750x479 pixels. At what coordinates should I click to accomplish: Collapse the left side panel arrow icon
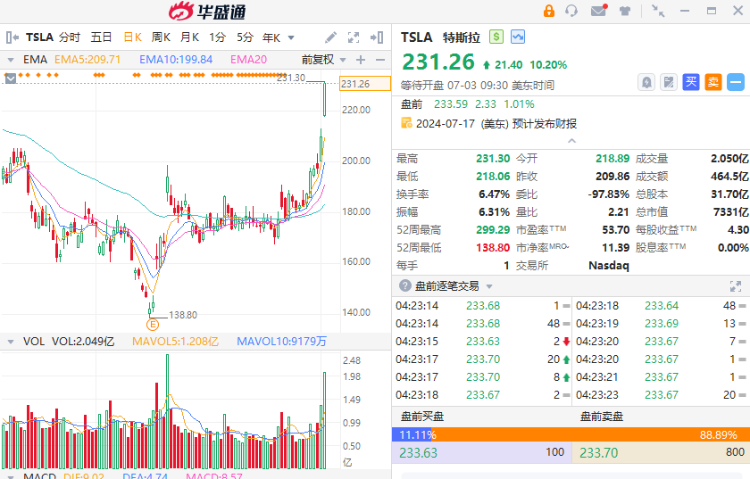(x=12, y=37)
